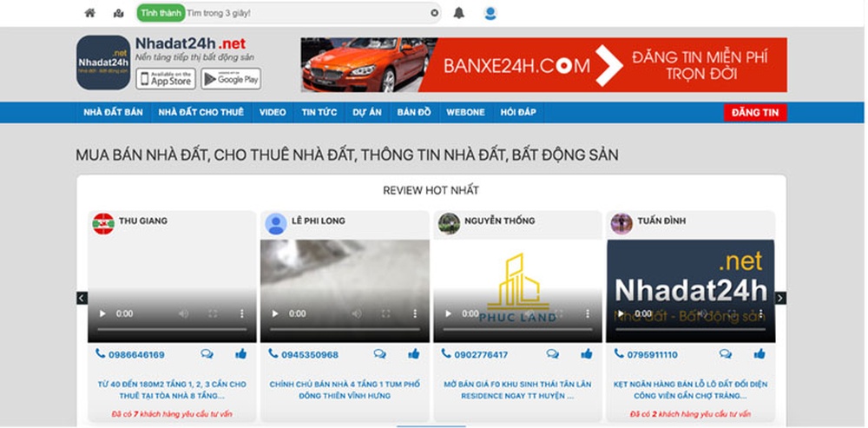Fullscreen the Thu Giang video
868x428 pixels.
(213, 313)
